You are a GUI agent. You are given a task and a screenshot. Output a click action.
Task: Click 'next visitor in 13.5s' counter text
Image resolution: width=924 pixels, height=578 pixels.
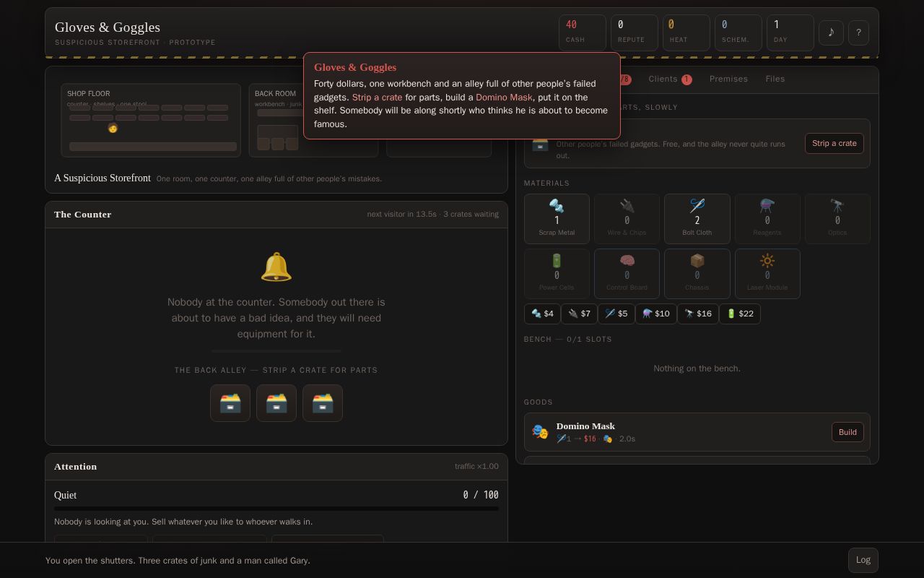click(x=401, y=214)
